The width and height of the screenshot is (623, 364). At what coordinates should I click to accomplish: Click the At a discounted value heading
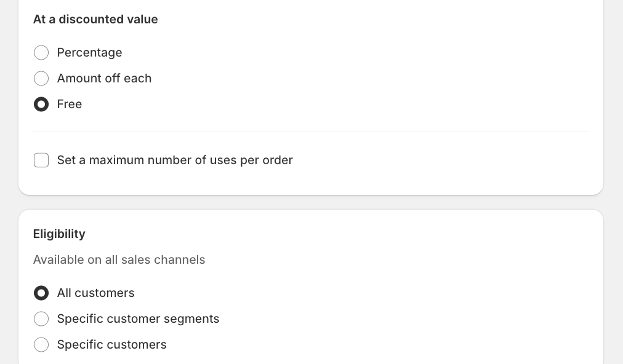(95, 19)
